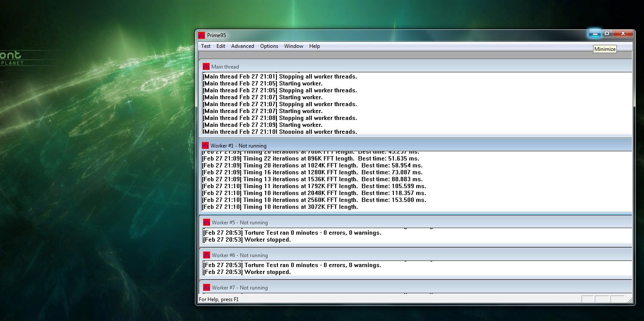Image resolution: width=644 pixels, height=321 pixels.
Task: Close the Prime95 window
Action: [x=622, y=34]
